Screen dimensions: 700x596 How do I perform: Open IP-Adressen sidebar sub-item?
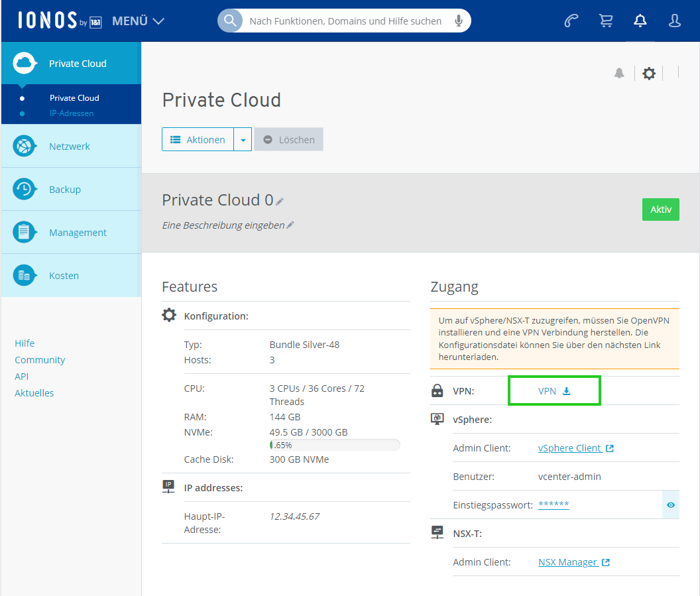(72, 113)
